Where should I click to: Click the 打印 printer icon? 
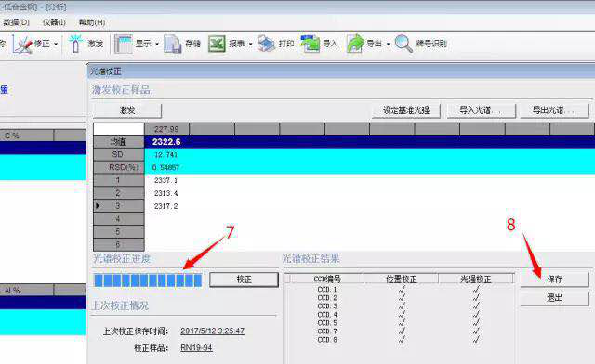click(266, 44)
